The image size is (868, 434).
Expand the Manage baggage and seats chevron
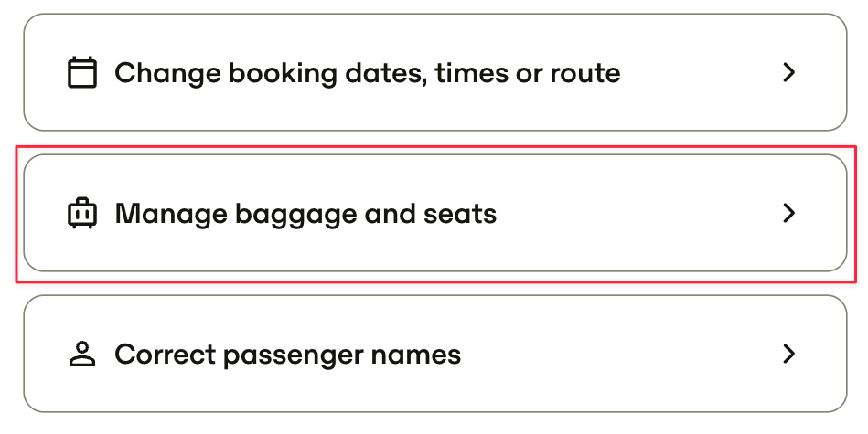(x=788, y=213)
